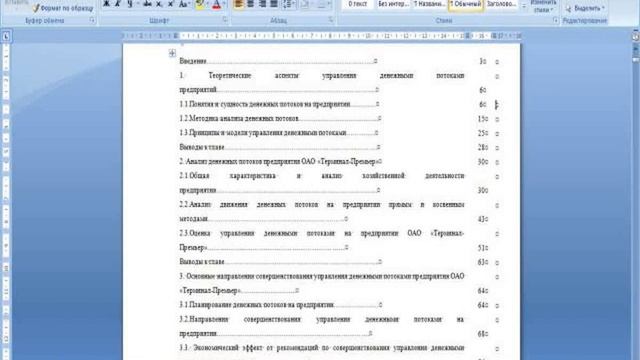
Task: Open styles group dialog launcher
Action: tap(556, 20)
